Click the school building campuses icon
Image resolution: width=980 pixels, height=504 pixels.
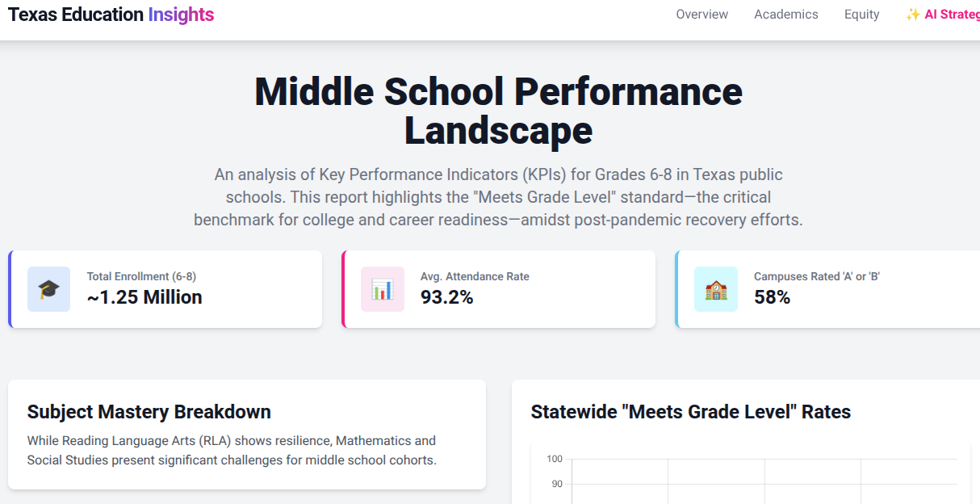pyautogui.click(x=715, y=289)
